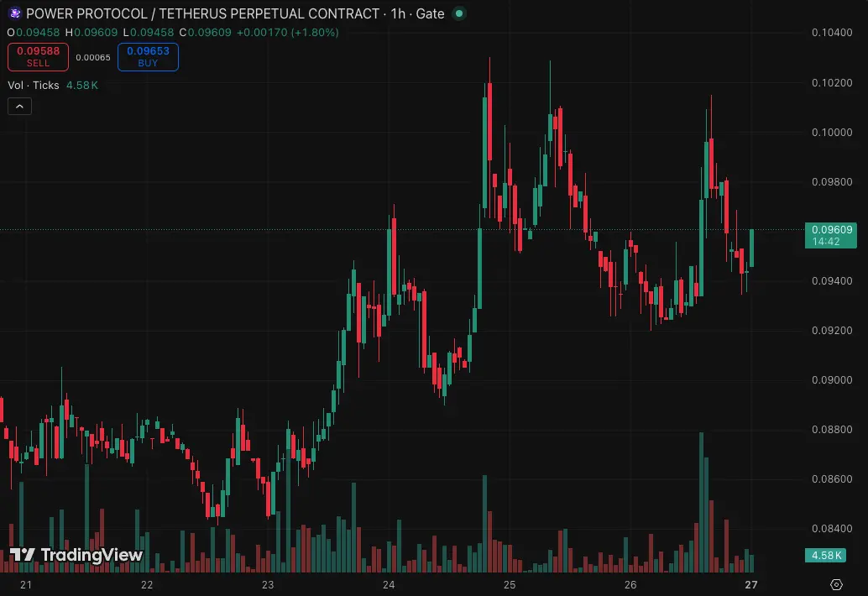Click date label 26 on the time axis
This screenshot has width=868, height=596.
click(630, 584)
